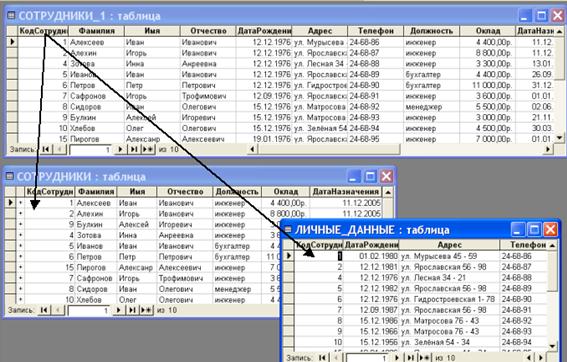The height and width of the screenshot is (362, 567).
Task: Click cell "менеджер" in СОТРУДНИКИ window
Action: coord(237,289)
